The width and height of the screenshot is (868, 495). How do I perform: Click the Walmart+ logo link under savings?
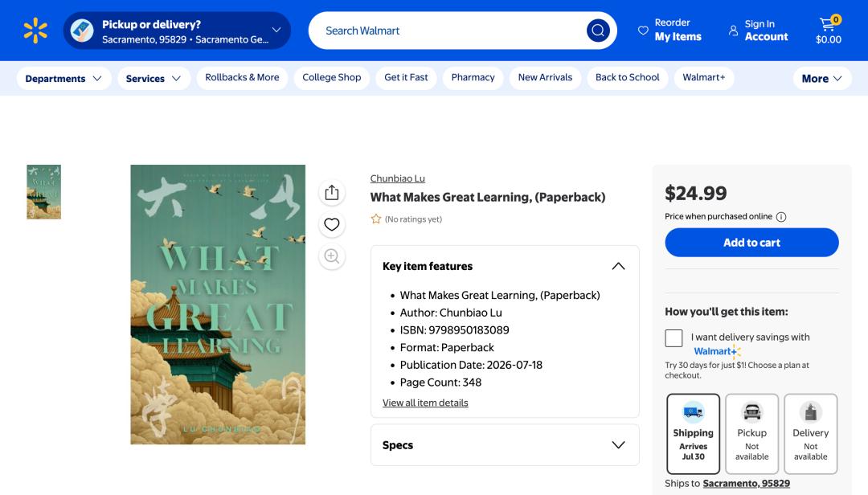(x=717, y=351)
